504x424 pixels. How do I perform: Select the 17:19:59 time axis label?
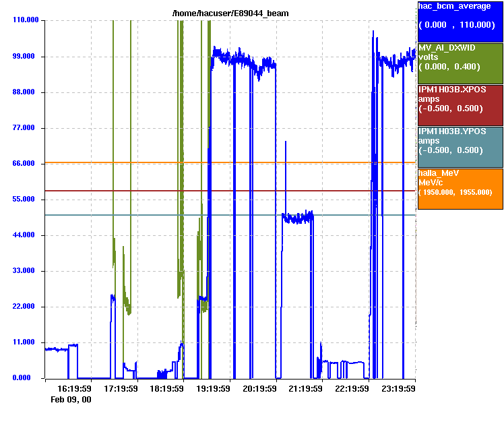click(120, 389)
